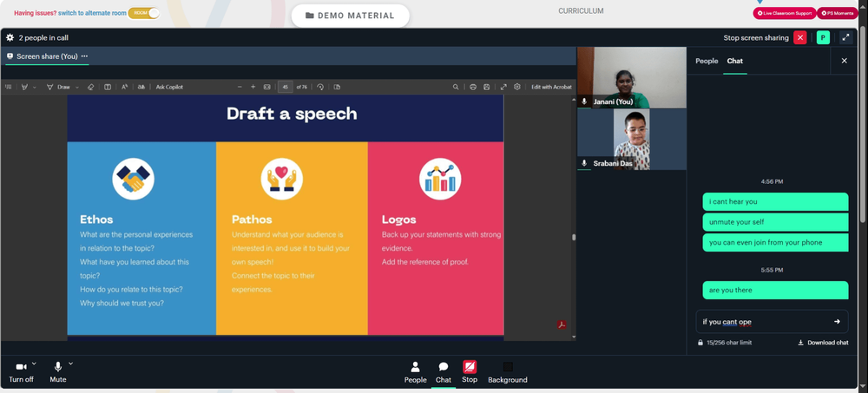
Task: Open the DEMO MATERIAL folder button
Action: (350, 16)
